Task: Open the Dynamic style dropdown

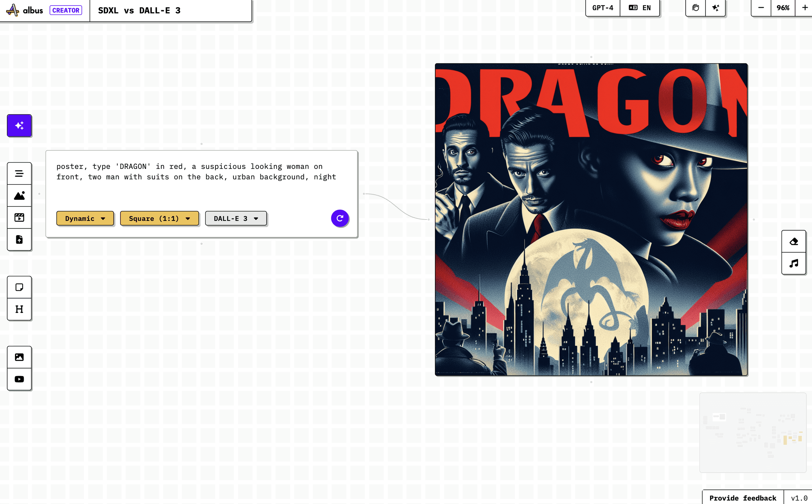Action: (x=85, y=218)
